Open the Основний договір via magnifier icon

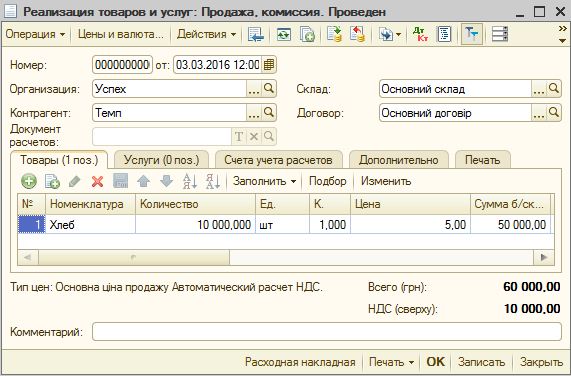[554, 113]
